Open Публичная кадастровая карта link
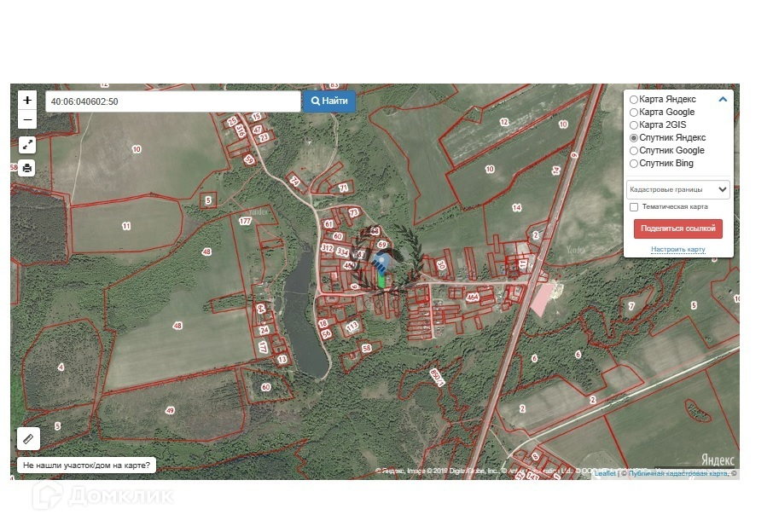The height and width of the screenshot is (532, 773). click(x=677, y=473)
